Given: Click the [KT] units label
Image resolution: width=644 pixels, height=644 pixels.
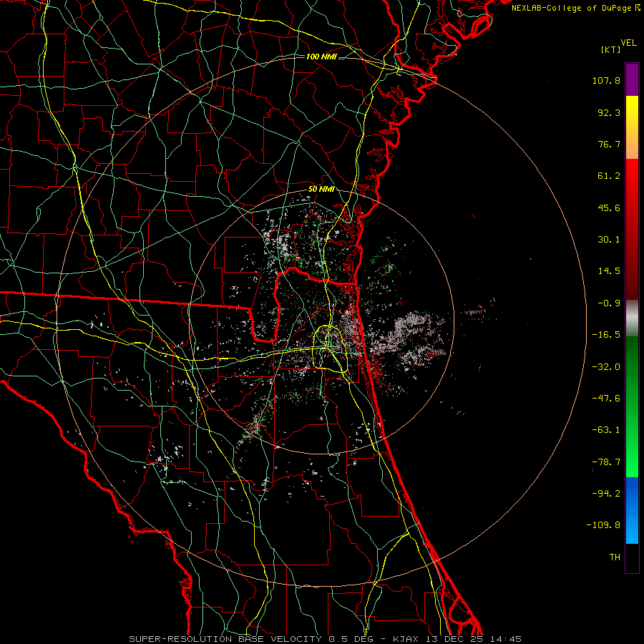Looking at the screenshot, I should click(611, 49).
